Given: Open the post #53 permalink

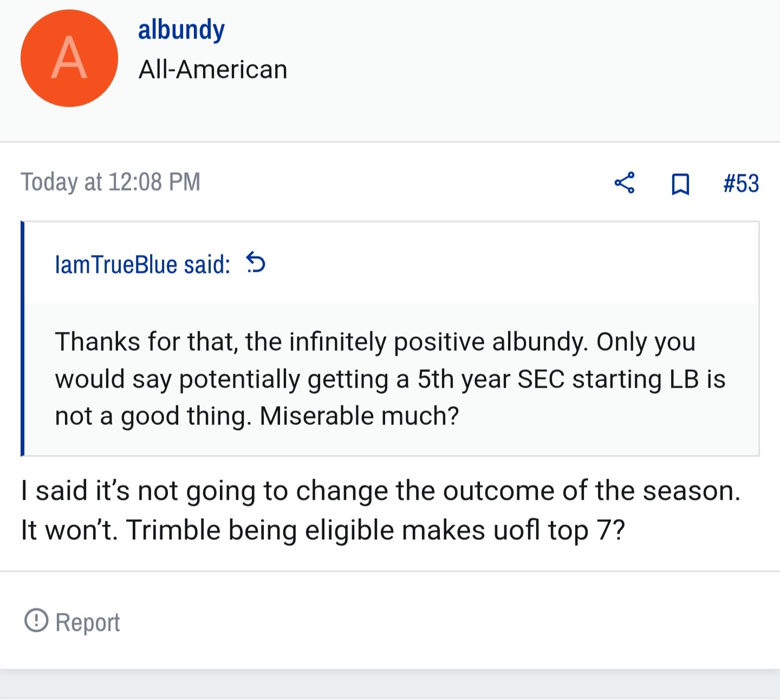Looking at the screenshot, I should click(741, 184).
